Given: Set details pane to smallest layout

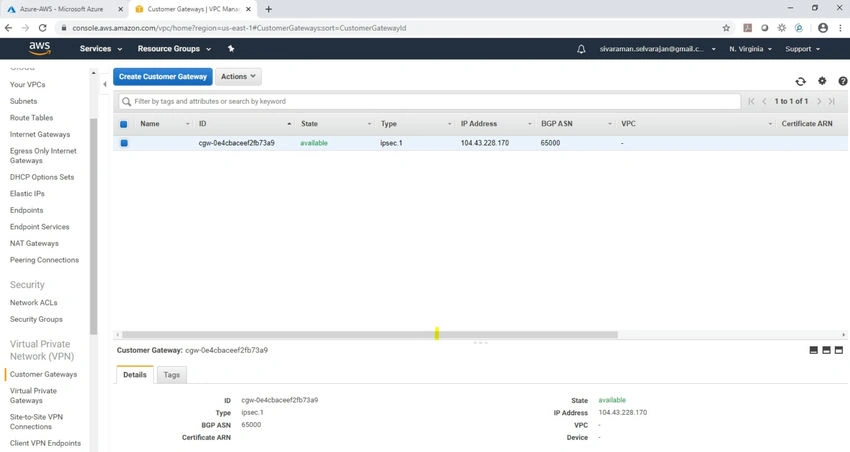Looking at the screenshot, I should 813,350.
